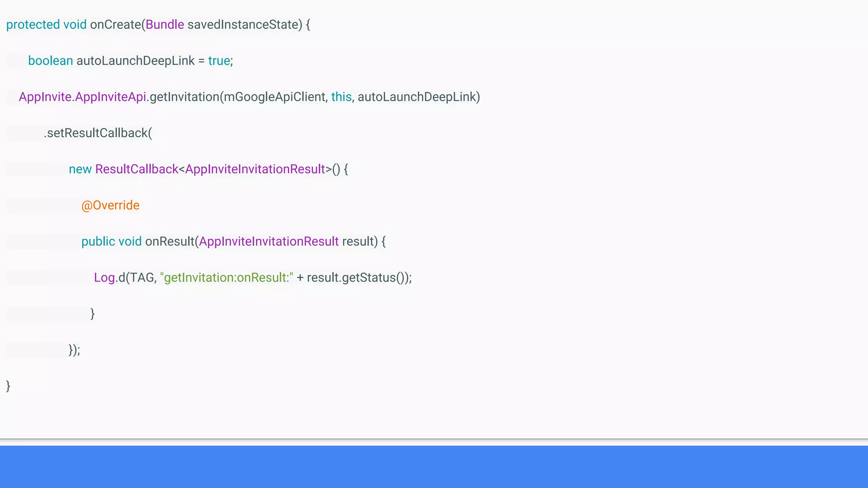Click the '@Override' annotation
Image resolution: width=868 pixels, height=488 pixels.
click(x=110, y=205)
